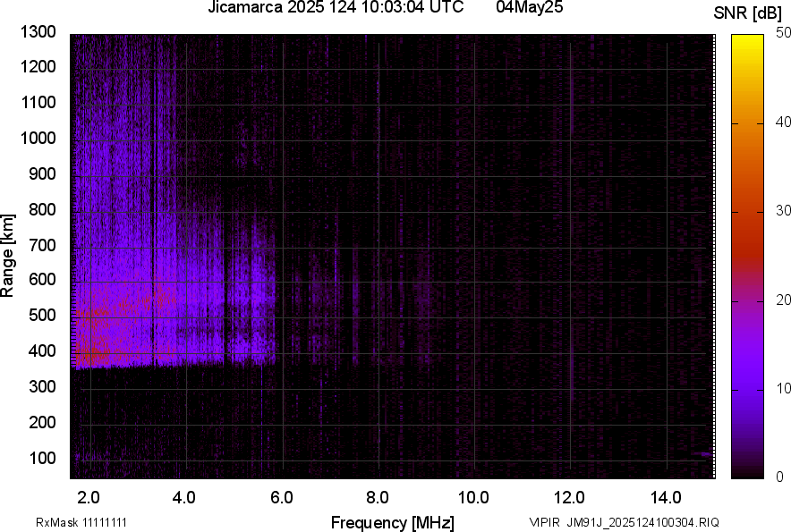791x532 pixels.
Task: Click the SNR color scale bar
Action: (747, 257)
